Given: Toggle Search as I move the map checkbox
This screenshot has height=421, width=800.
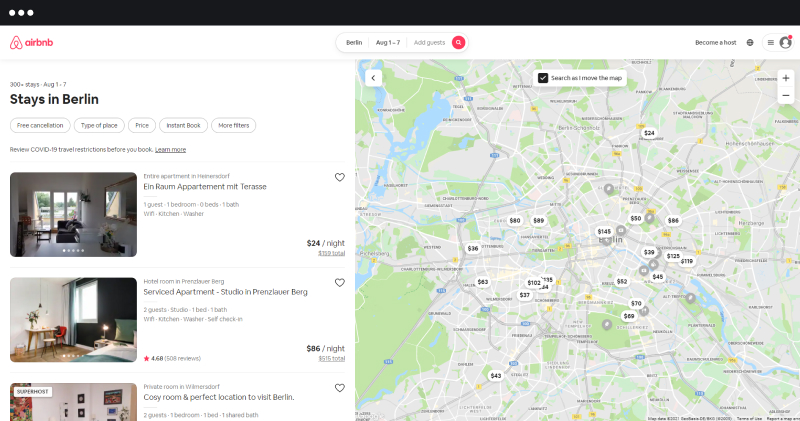Looking at the screenshot, I should tap(543, 78).
